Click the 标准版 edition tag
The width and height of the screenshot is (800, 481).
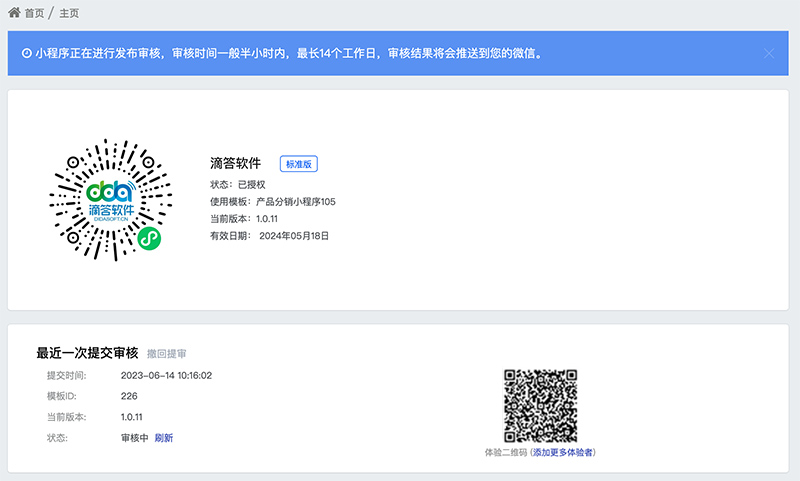[298, 164]
